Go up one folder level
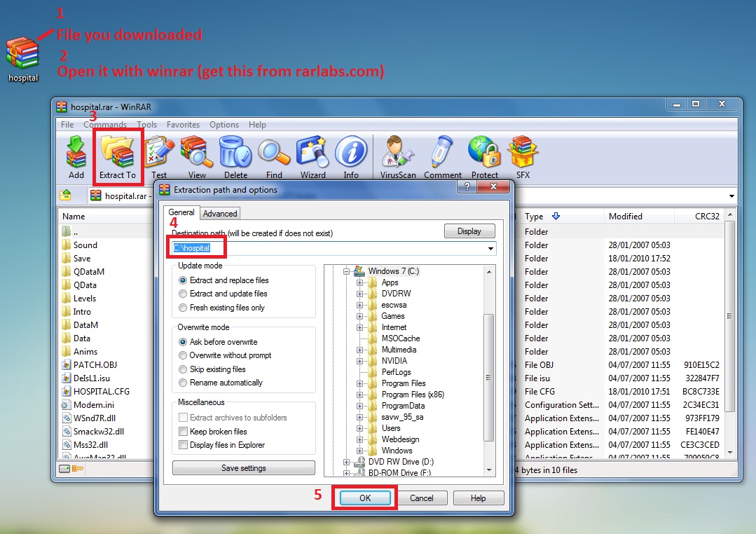Screen dimensions: 756x534 click(x=66, y=196)
